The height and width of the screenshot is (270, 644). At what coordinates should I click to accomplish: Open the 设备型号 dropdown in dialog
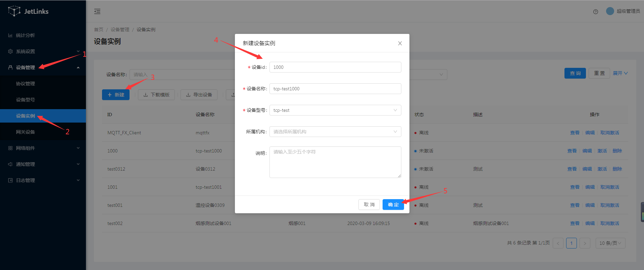335,110
